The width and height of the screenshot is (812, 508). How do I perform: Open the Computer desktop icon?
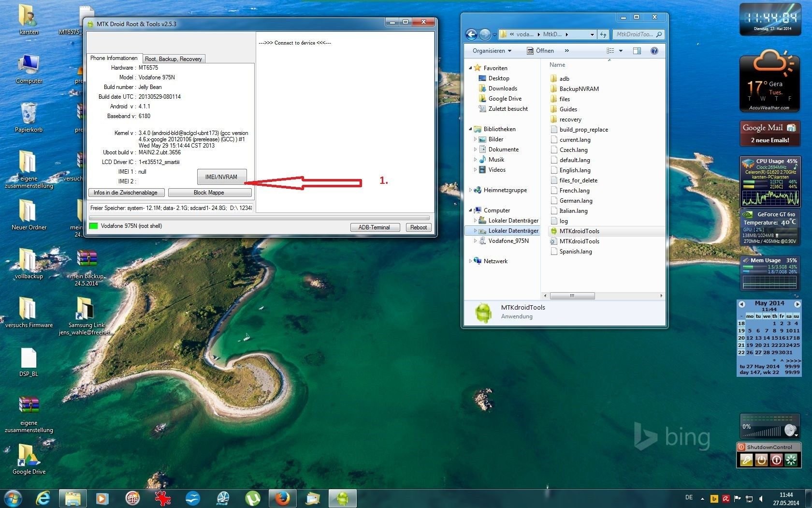coord(29,69)
